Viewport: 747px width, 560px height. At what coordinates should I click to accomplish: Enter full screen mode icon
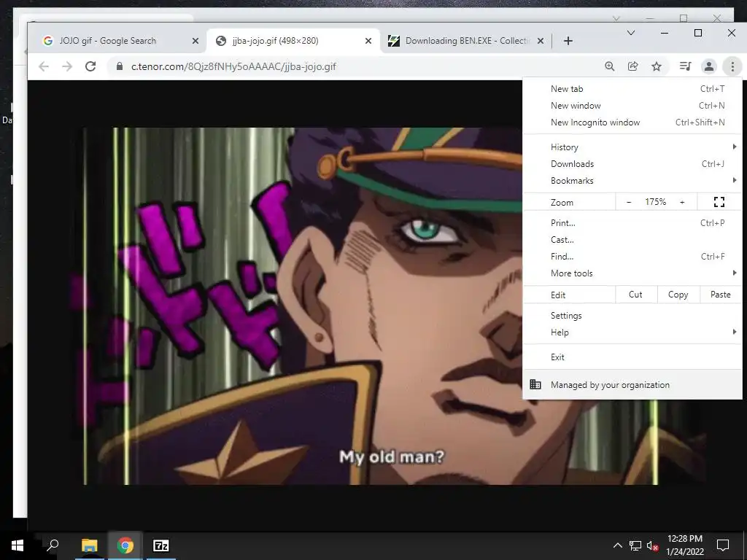point(719,203)
